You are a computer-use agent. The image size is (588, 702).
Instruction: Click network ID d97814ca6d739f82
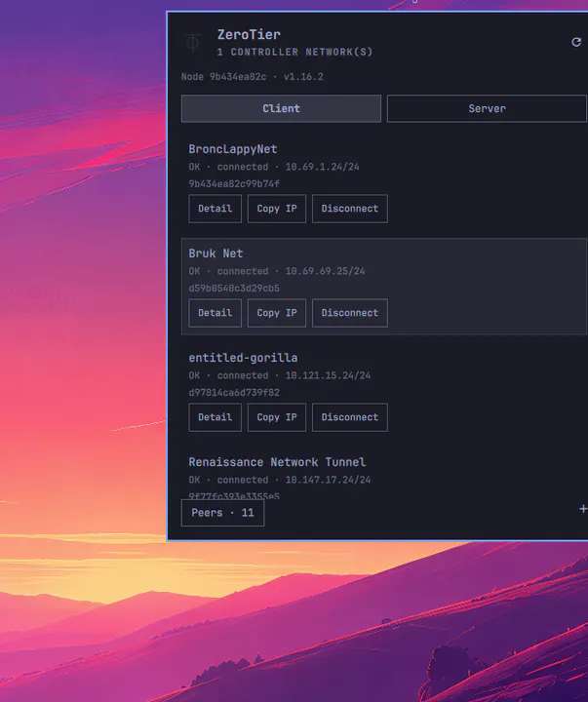[234, 393]
